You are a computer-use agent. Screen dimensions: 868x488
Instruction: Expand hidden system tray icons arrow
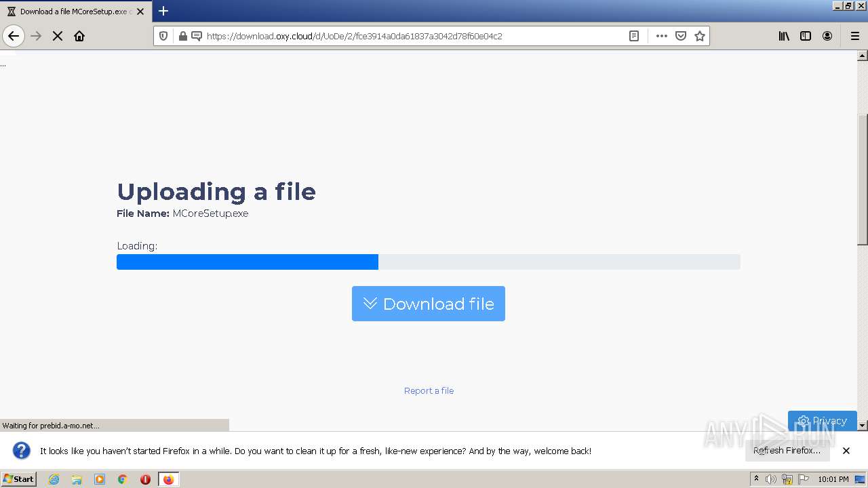756,479
